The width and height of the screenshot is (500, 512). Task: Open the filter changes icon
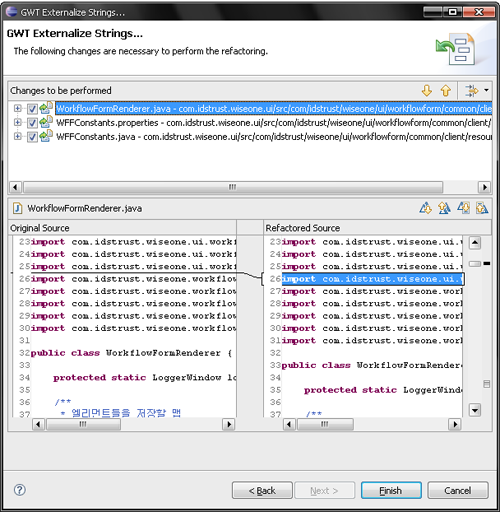click(471, 90)
